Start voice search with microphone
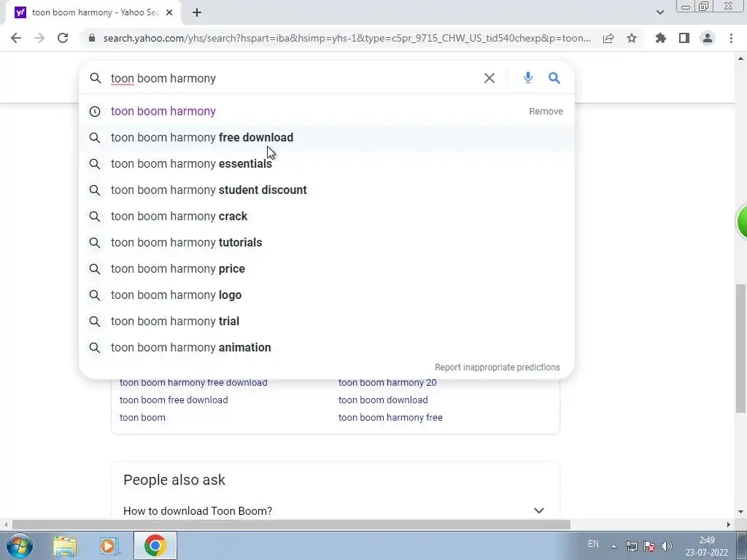Screen dimensions: 747x560 [x=528, y=77]
